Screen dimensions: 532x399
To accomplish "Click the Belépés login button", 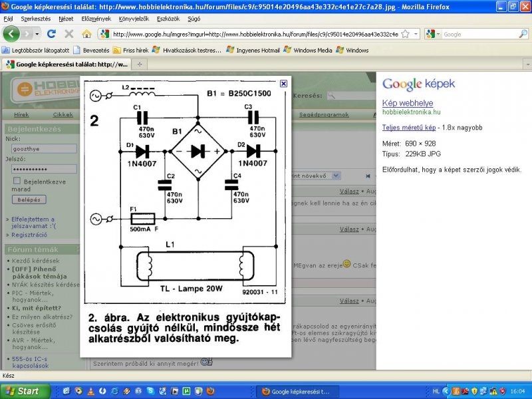I will click(x=29, y=199).
